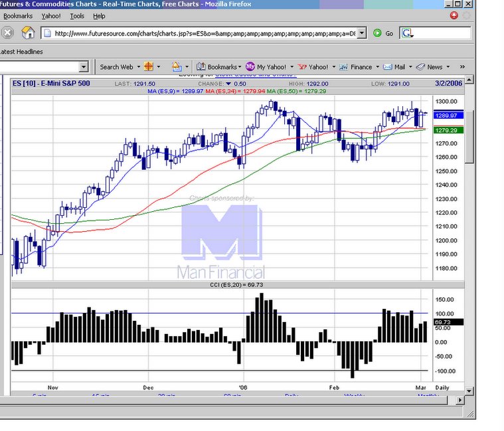The height and width of the screenshot is (431, 504).
Task: Click the Google search engine icon
Action: coord(407,33)
